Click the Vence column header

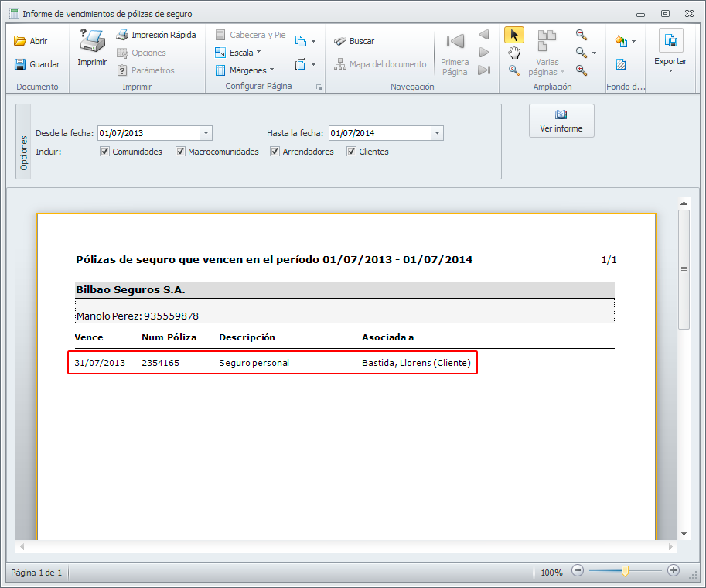89,337
